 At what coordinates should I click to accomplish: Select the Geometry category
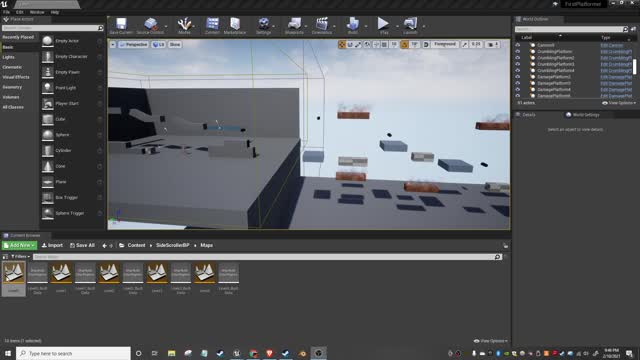click(x=12, y=87)
